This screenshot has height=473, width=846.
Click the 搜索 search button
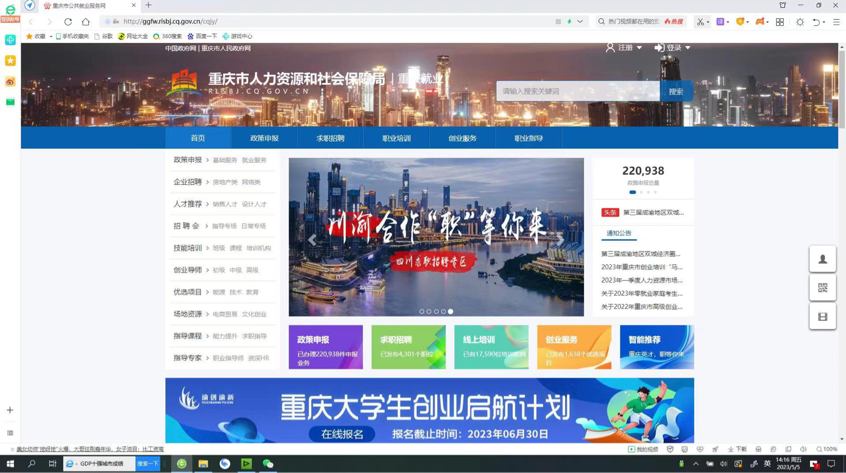click(x=676, y=91)
